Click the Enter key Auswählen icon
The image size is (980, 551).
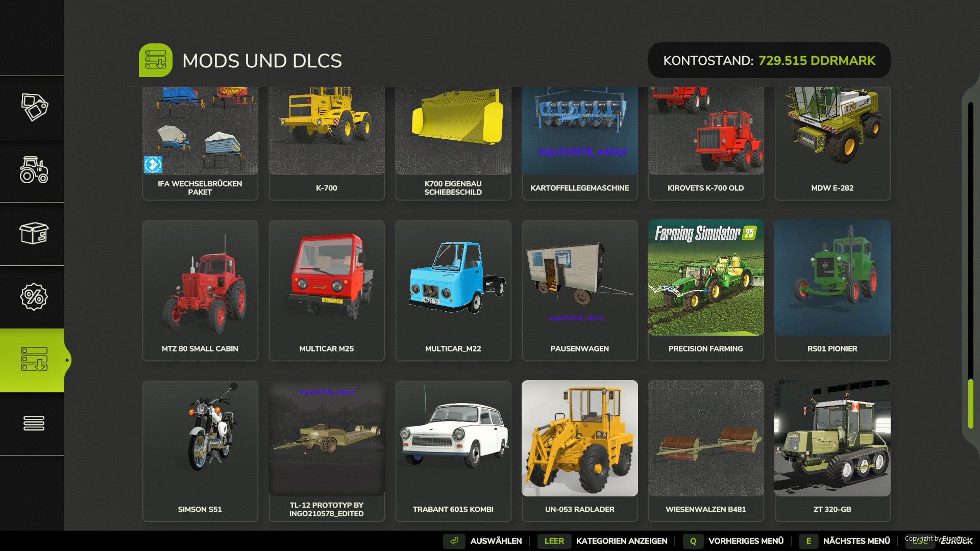pyautogui.click(x=454, y=541)
